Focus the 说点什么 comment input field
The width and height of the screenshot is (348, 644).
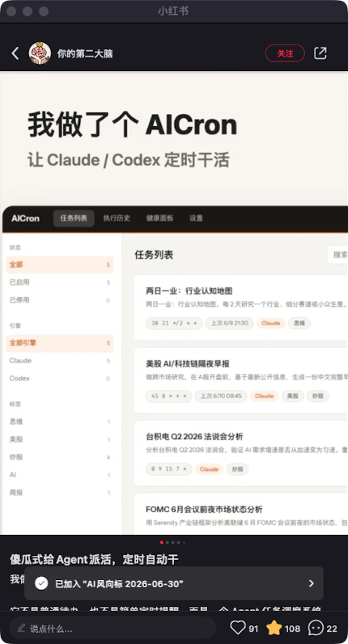pos(112,628)
